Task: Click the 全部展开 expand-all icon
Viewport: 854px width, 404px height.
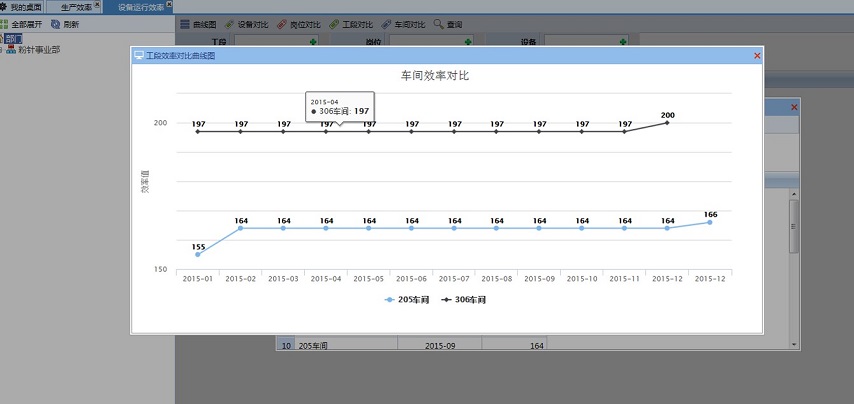Action: (5, 24)
